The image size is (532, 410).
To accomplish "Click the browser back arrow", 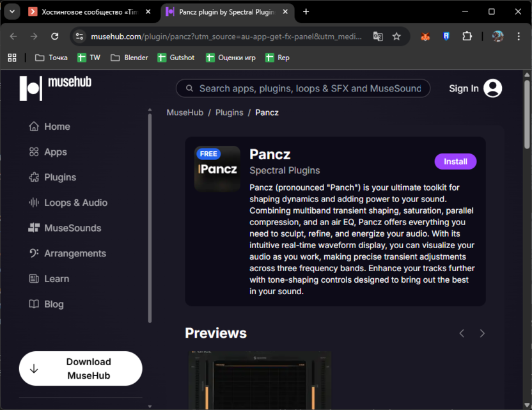I will click(13, 36).
